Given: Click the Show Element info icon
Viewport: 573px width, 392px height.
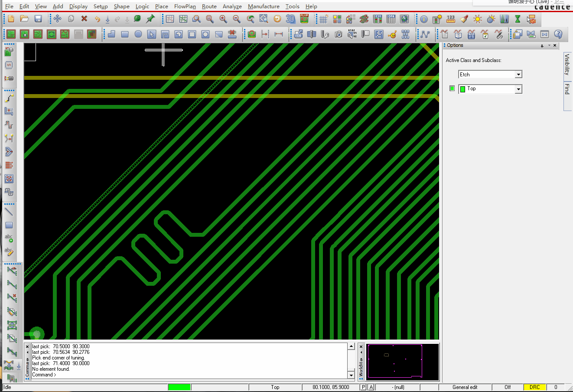Looking at the screenshot, I should coord(424,19).
